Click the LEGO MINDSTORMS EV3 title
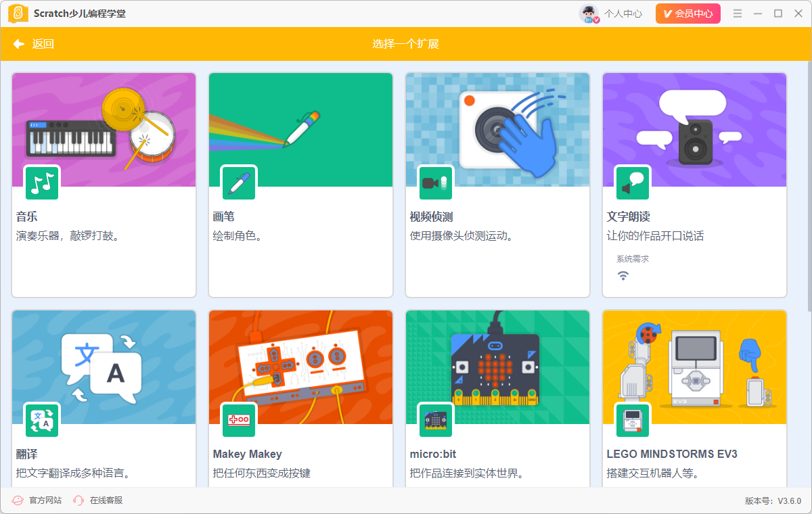Image resolution: width=812 pixels, height=514 pixels. [672, 454]
